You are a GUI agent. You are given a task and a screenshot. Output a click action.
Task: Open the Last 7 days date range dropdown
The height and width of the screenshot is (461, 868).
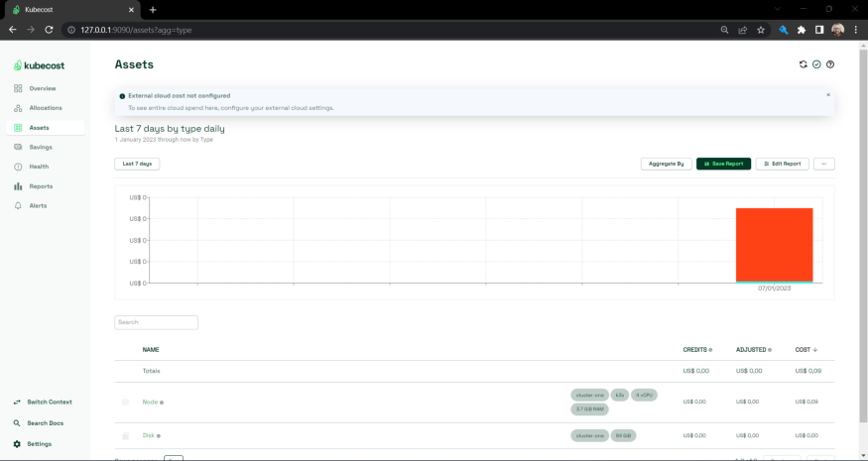tap(137, 164)
